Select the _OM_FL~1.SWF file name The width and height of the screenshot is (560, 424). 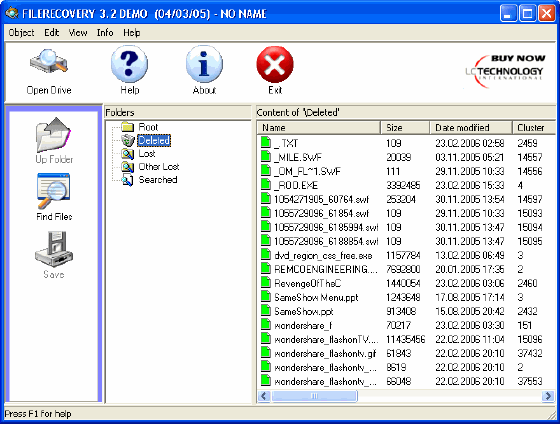click(x=307, y=171)
